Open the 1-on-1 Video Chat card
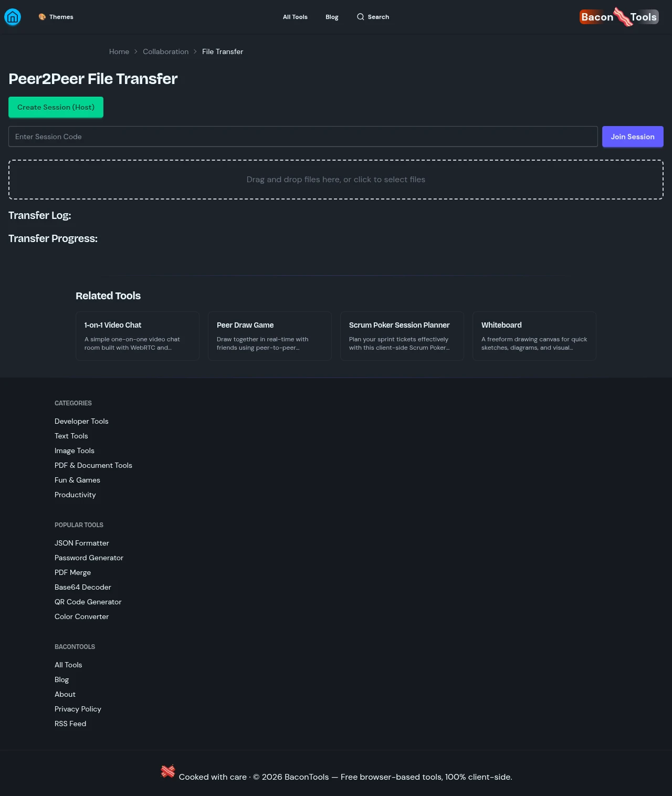Screen dimensions: 672x796 coord(138,336)
